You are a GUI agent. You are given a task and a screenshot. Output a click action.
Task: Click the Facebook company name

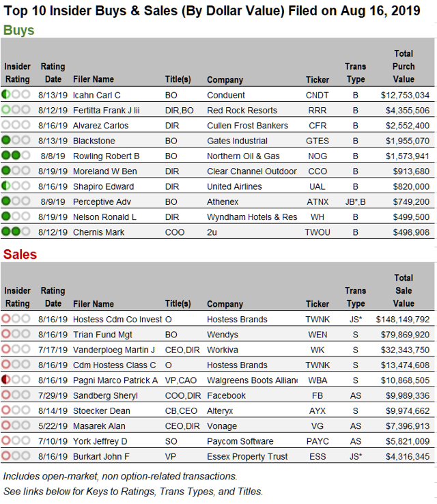coord(226,395)
